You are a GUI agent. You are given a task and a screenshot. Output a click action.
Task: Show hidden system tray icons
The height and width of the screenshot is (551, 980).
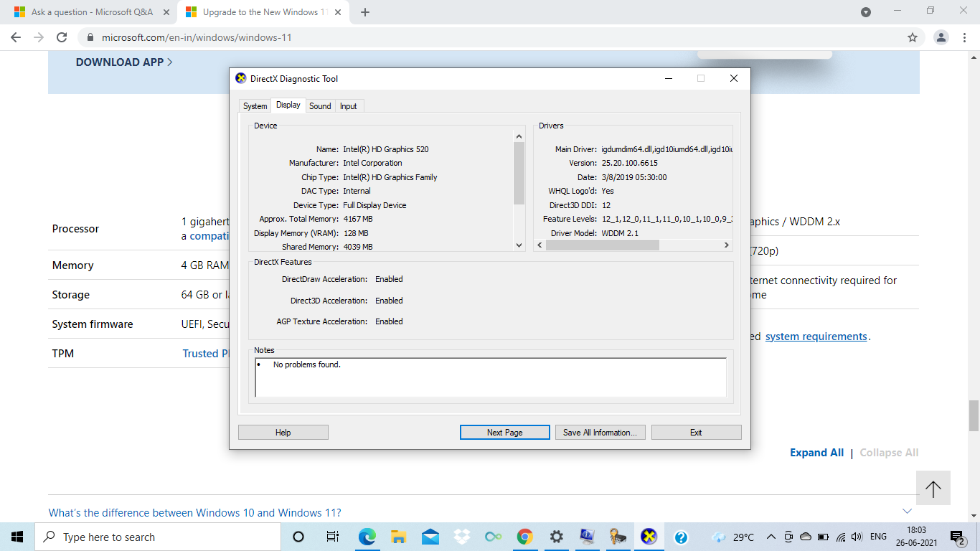(771, 537)
